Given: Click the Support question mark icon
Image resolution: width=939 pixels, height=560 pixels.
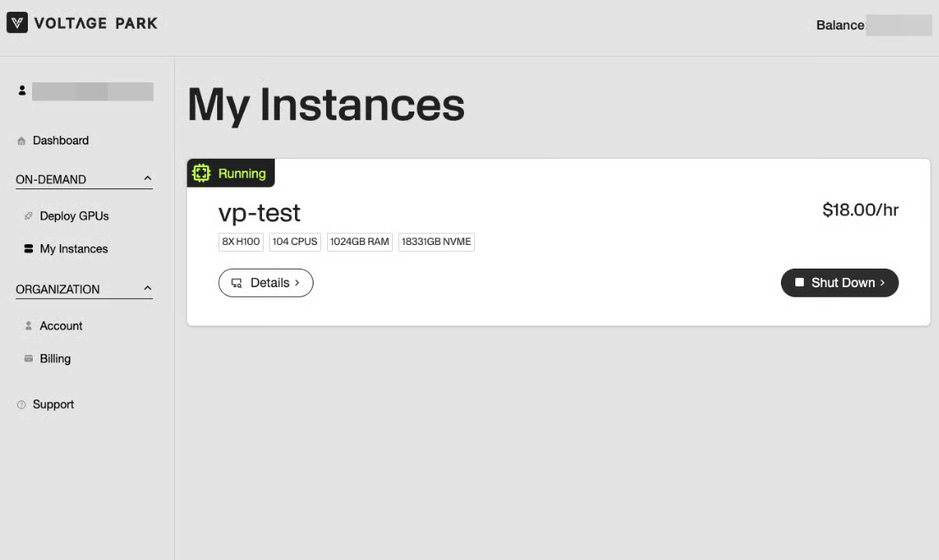Looking at the screenshot, I should coord(22,405).
